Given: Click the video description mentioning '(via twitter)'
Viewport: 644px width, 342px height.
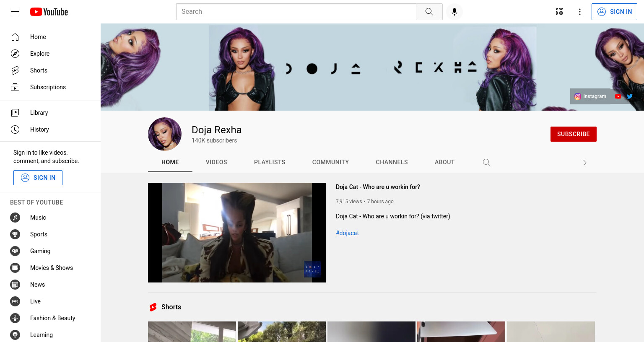Looking at the screenshot, I should (x=393, y=216).
